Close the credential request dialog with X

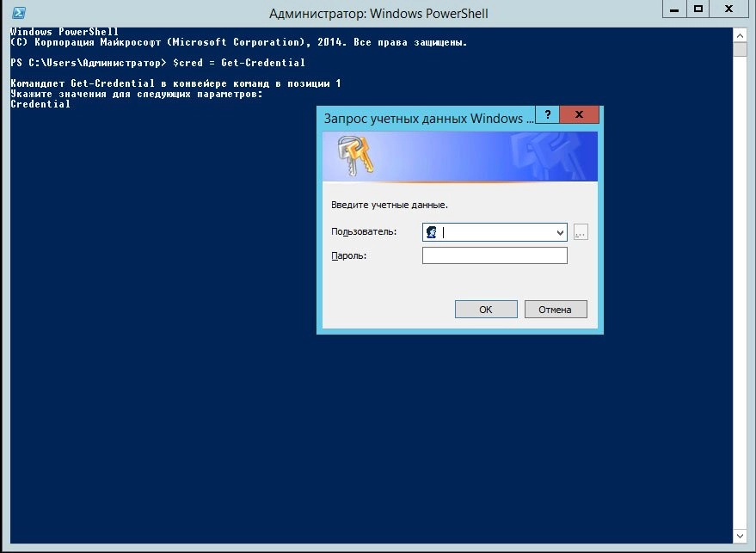click(x=581, y=115)
